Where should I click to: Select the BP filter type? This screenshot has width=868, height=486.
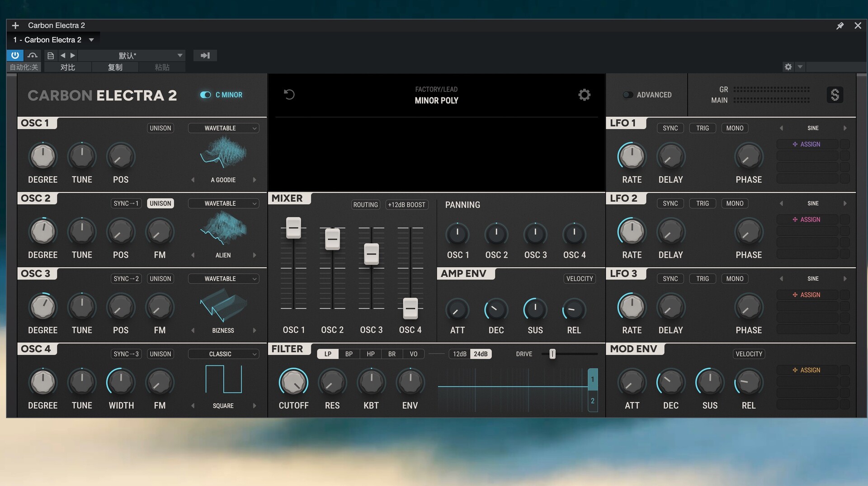[x=349, y=354]
